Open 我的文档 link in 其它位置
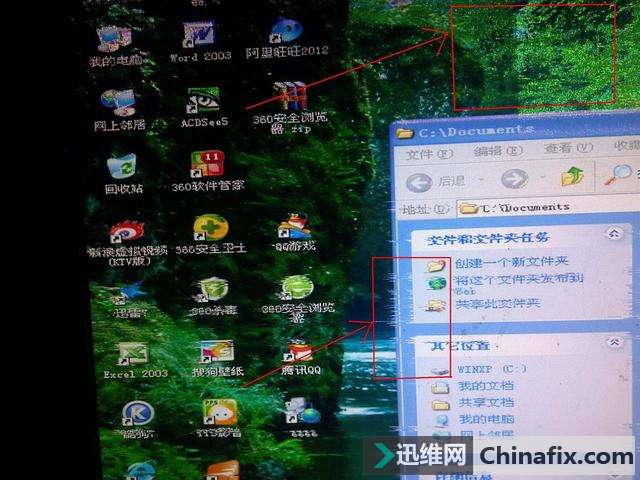Screen dimensions: 640x480 486,386
